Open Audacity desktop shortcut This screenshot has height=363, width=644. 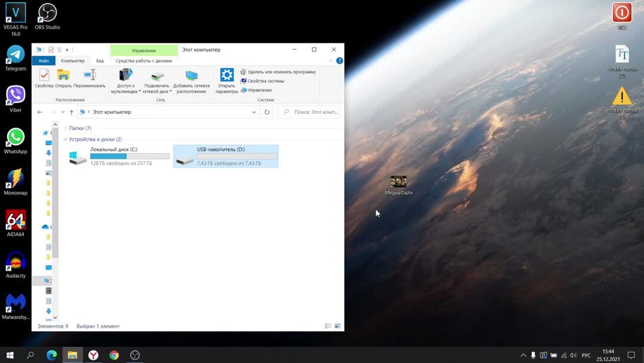click(16, 265)
